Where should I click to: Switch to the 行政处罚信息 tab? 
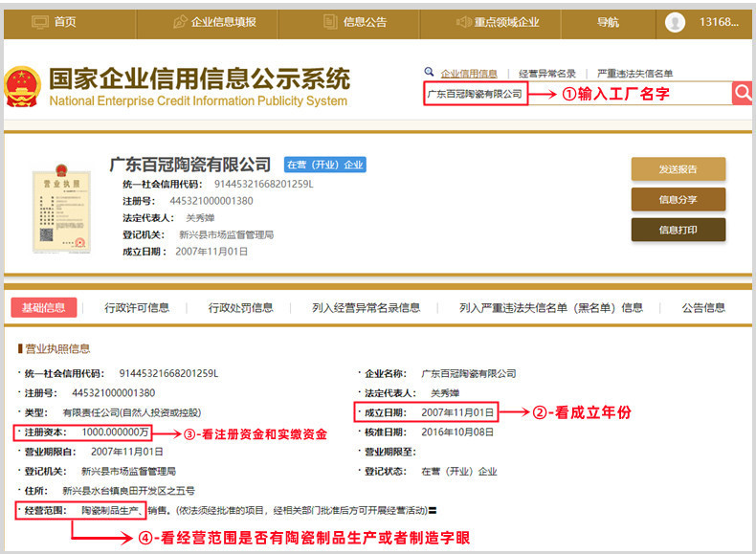click(x=240, y=307)
